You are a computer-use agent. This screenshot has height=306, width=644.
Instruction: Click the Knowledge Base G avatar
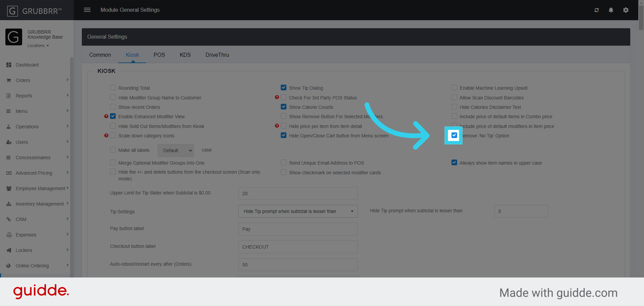click(x=14, y=37)
